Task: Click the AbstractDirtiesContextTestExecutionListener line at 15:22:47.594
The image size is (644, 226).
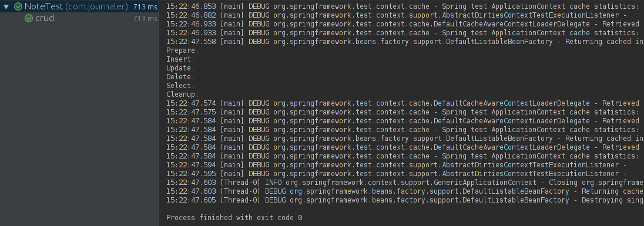Action: click(x=397, y=165)
